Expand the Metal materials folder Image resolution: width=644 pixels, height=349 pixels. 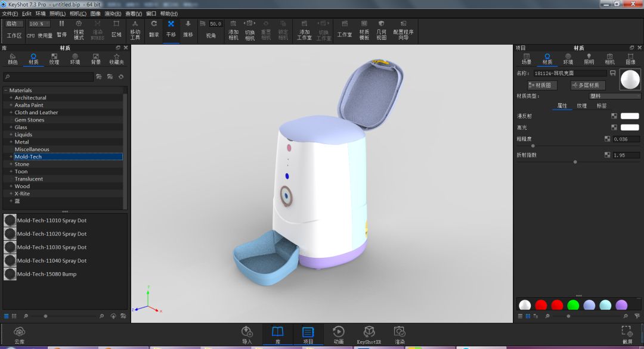click(x=11, y=142)
